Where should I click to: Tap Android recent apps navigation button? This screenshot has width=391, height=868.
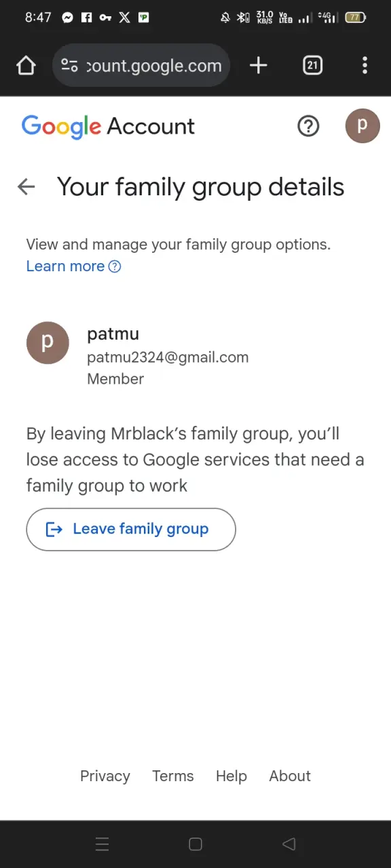103,844
